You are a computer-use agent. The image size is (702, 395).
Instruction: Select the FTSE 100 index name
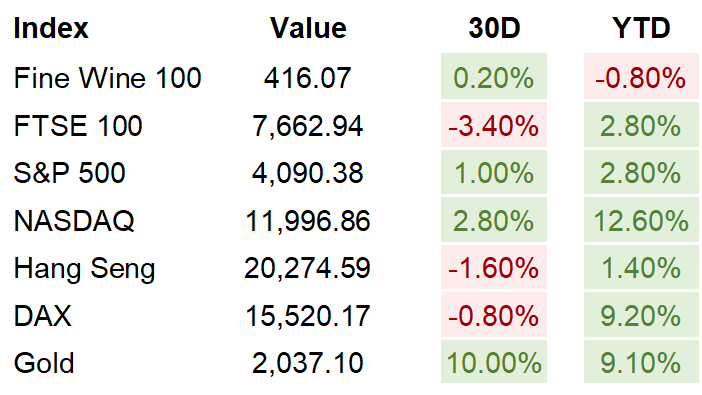[78, 125]
